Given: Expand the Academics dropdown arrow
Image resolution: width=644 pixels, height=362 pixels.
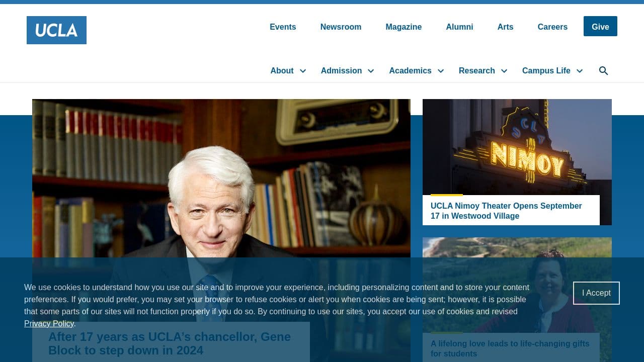Looking at the screenshot, I should click(x=441, y=71).
